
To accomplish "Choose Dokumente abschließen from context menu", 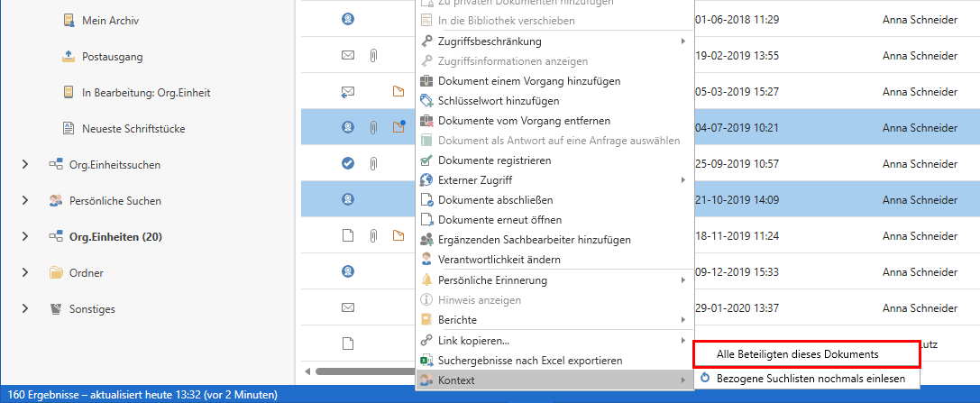I will 495,200.
